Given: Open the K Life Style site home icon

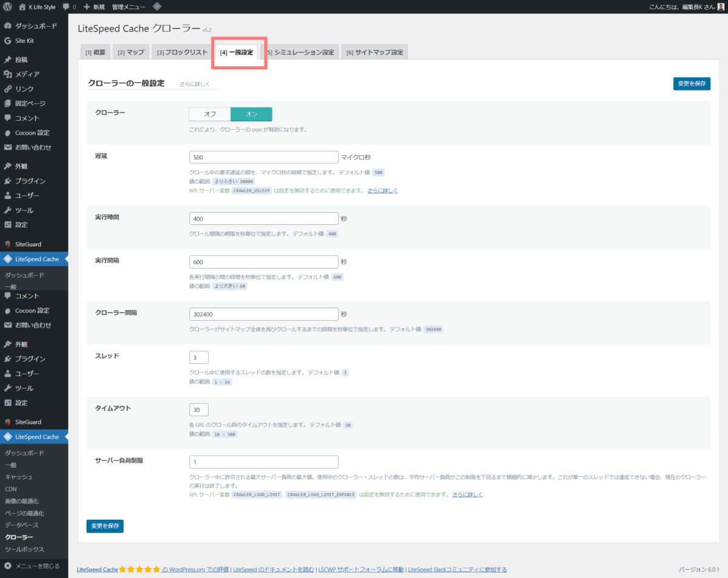Looking at the screenshot, I should point(22,7).
